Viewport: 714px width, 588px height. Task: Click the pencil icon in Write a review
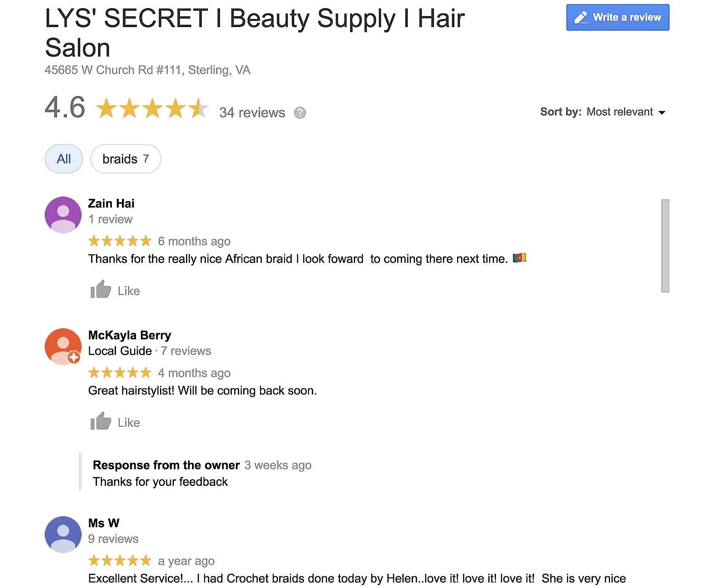tap(581, 17)
